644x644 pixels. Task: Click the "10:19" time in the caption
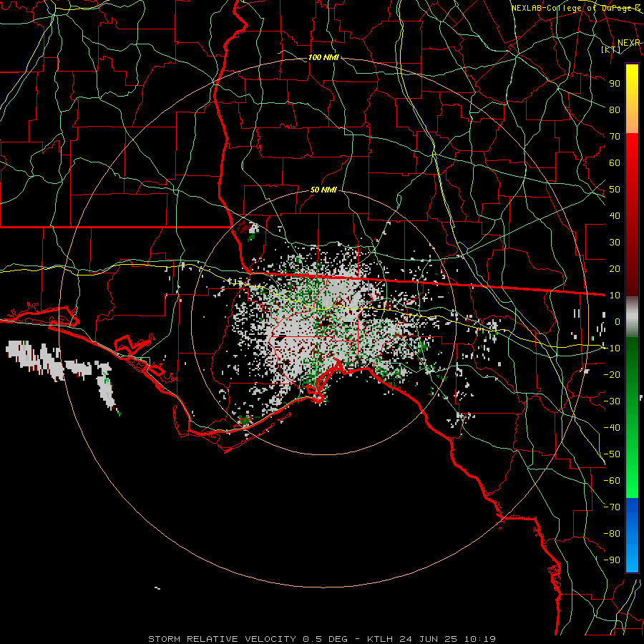tap(479, 639)
